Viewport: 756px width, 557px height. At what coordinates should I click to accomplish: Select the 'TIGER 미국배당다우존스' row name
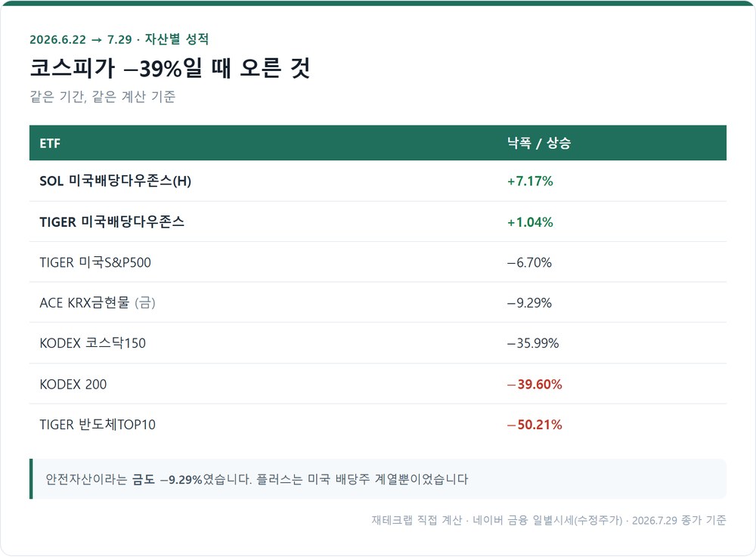[x=112, y=221]
